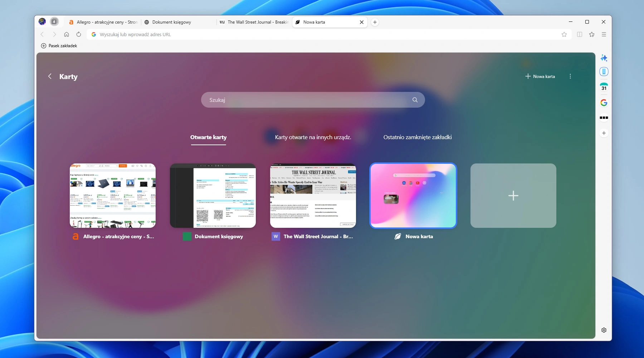Switch to Karty otwarte na innych urządz. tab
644x358 pixels.
point(313,137)
